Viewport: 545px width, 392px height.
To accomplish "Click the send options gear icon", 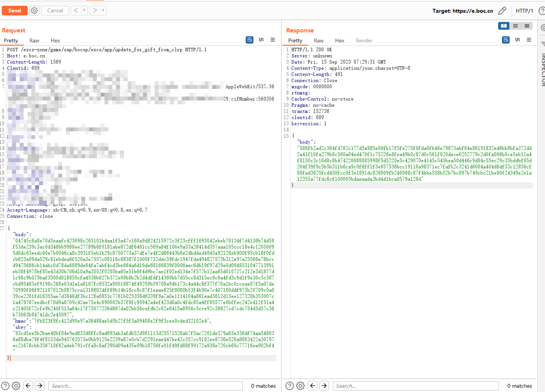I will [x=34, y=11].
